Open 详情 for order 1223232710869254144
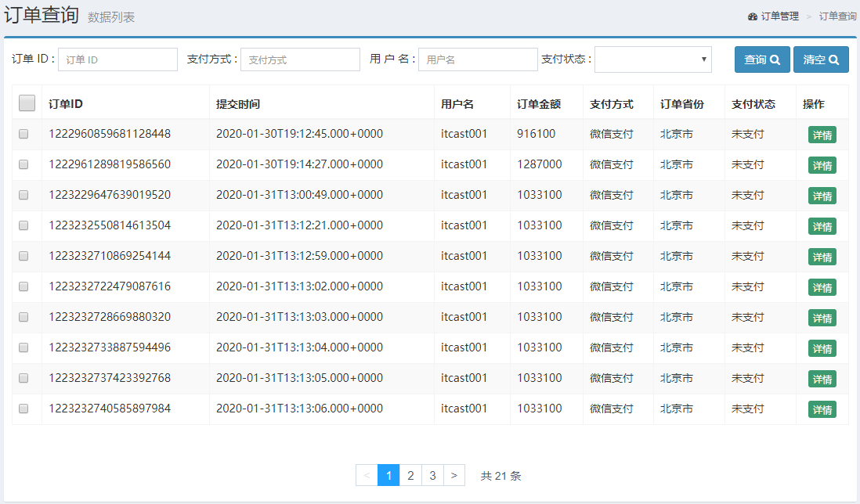860x504 pixels. click(822, 257)
